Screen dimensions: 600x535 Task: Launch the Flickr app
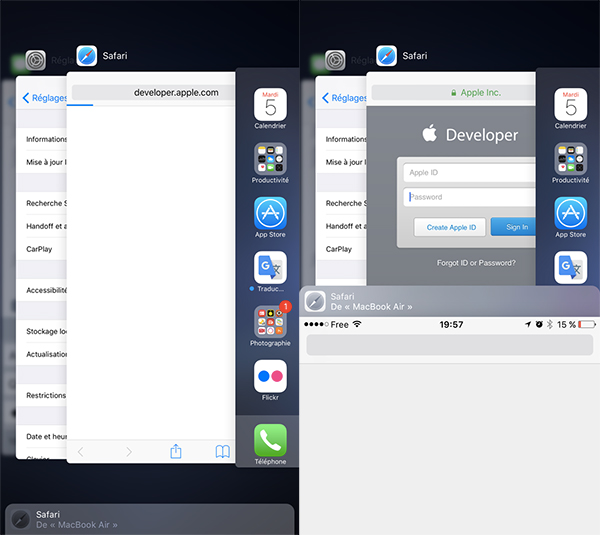(270, 378)
